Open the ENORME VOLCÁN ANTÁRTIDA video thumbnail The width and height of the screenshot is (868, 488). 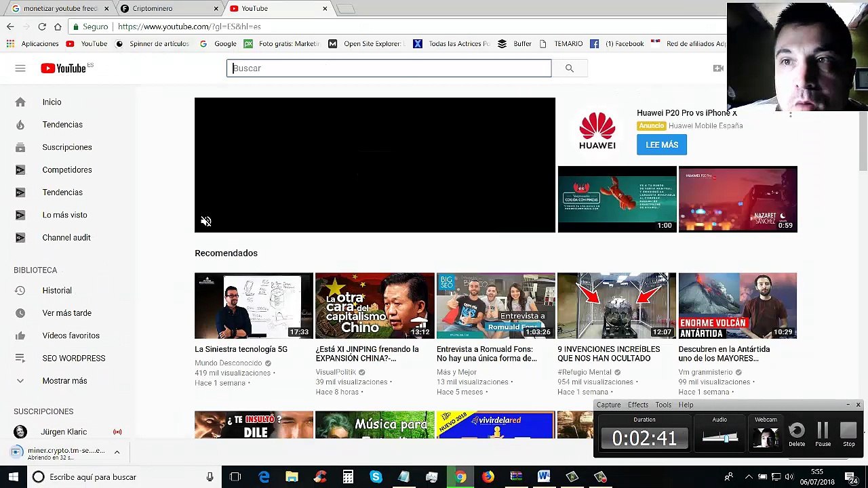[738, 306]
